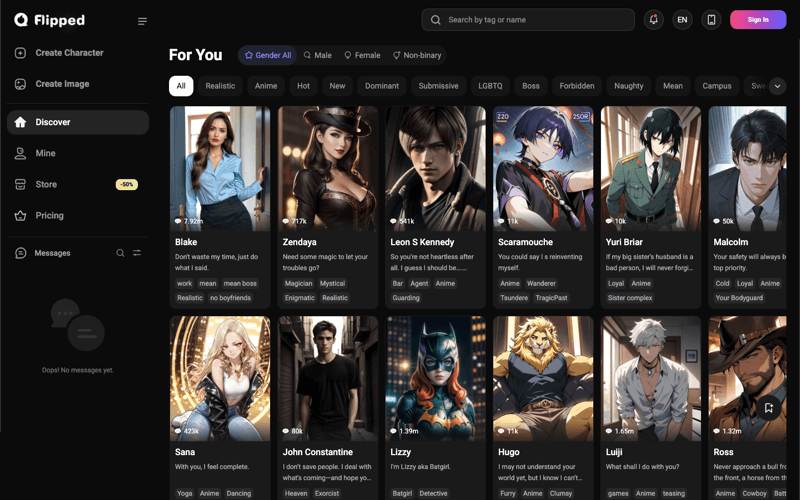800x500 pixels.
Task: Click the 'Your Bodyguard' tag on Malcolm
Action: tap(739, 298)
